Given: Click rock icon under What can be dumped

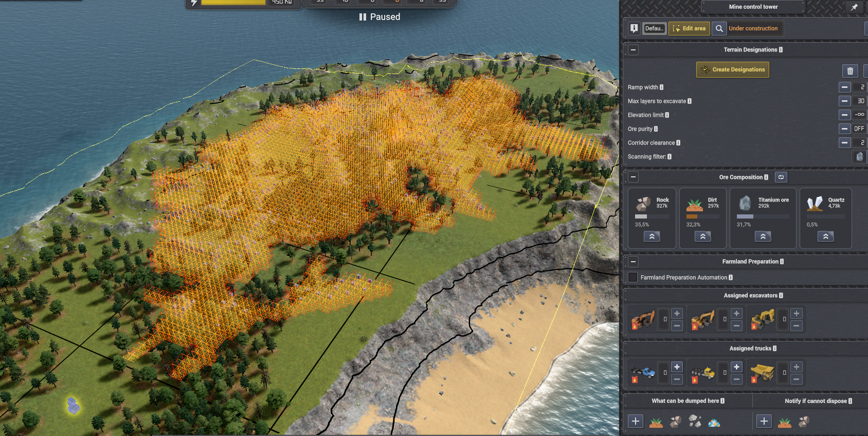Looking at the screenshot, I should 676,422.
